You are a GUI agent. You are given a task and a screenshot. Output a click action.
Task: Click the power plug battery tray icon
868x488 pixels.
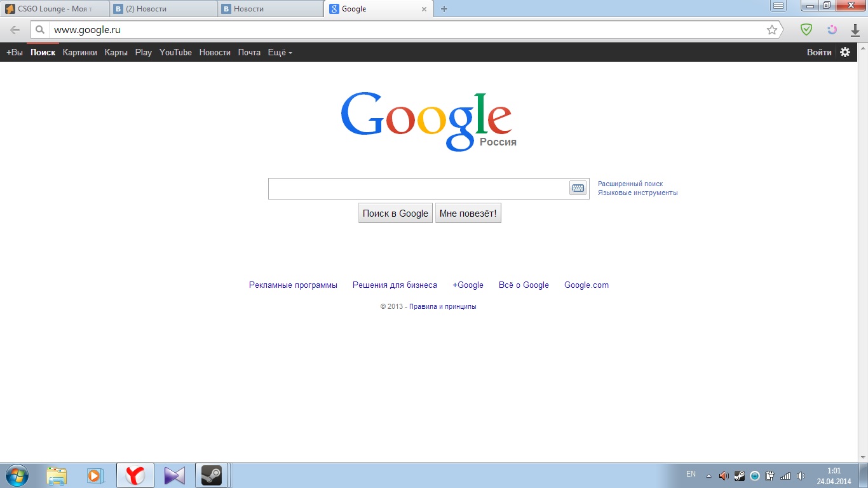pos(770,475)
